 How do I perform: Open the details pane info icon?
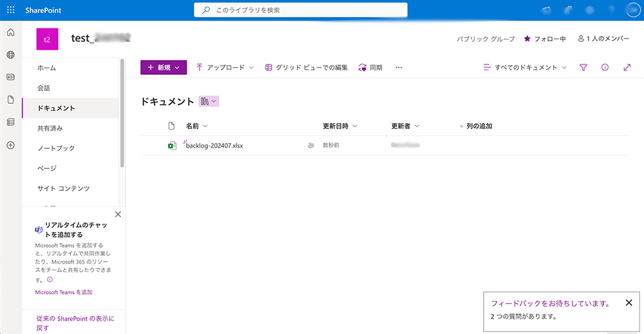click(x=605, y=68)
